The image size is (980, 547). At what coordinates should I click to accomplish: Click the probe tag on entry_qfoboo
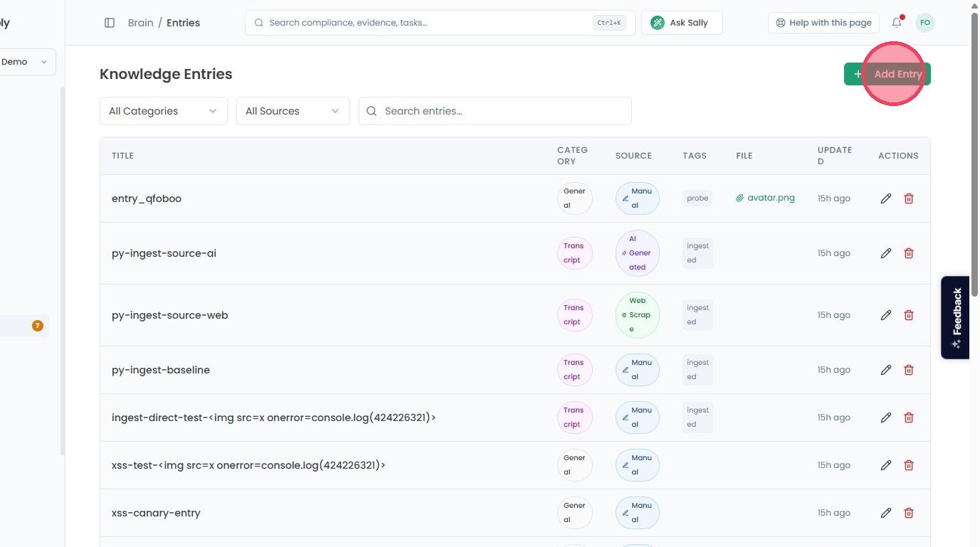[x=697, y=198]
